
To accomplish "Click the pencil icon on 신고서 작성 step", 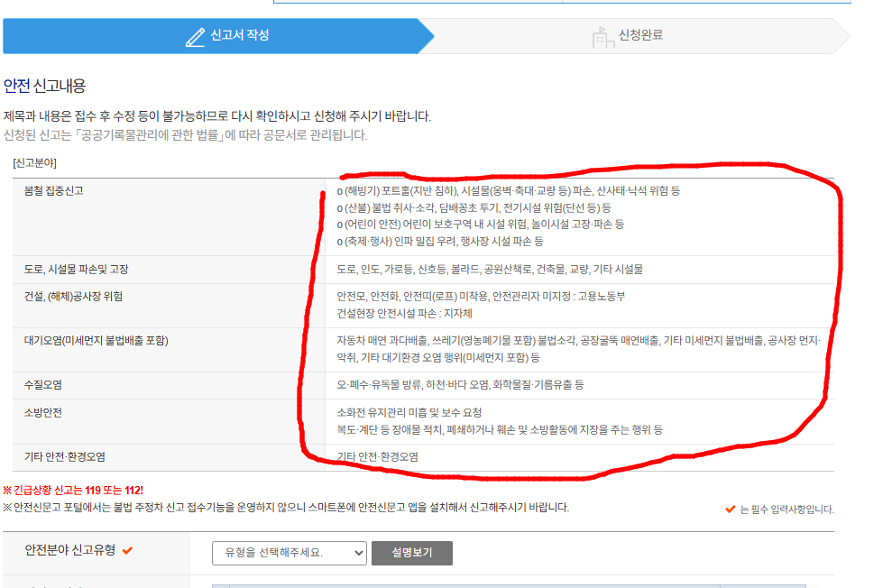I will 195,35.
